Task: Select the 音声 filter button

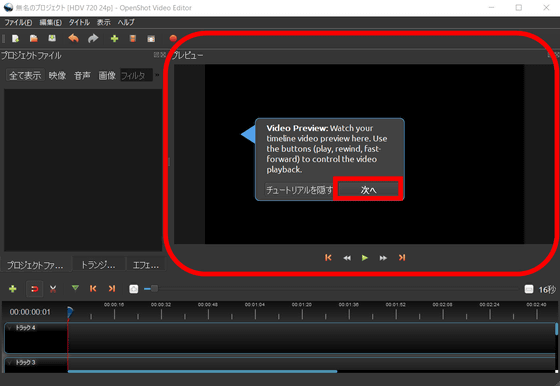Action: coord(82,75)
